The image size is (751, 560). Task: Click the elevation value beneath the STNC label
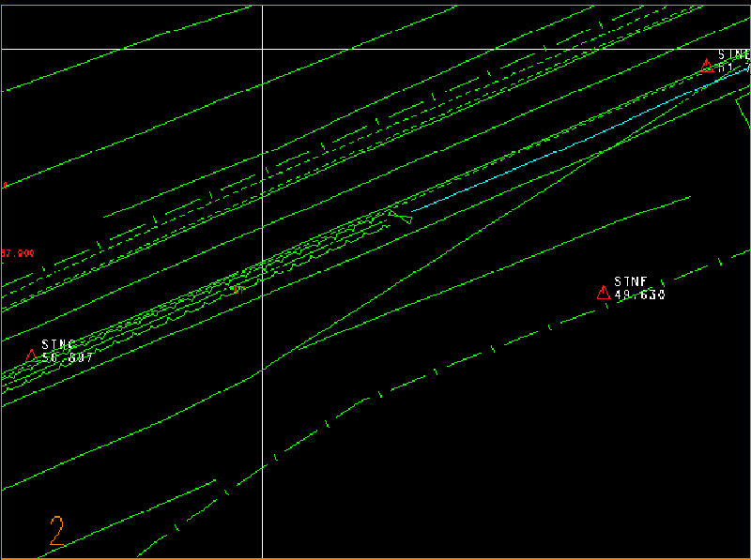(x=68, y=358)
